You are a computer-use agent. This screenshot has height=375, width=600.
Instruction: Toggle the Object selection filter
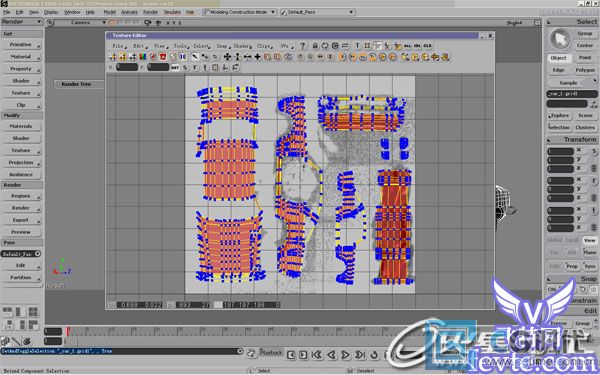(559, 58)
